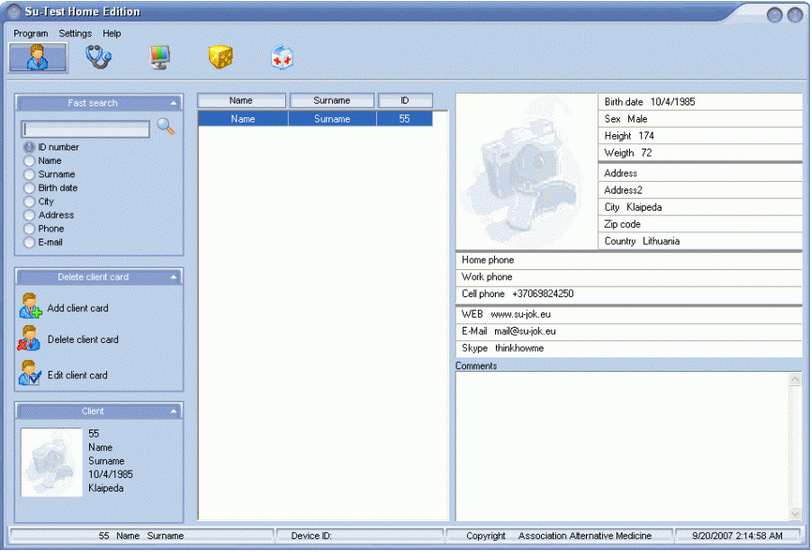Open the Program menu
The width and height of the screenshot is (812, 552).
(30, 33)
